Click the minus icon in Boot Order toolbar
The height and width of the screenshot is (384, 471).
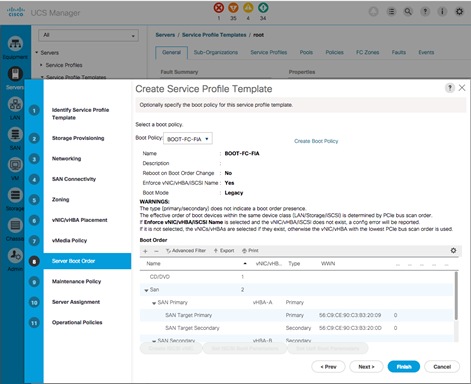tap(156, 251)
